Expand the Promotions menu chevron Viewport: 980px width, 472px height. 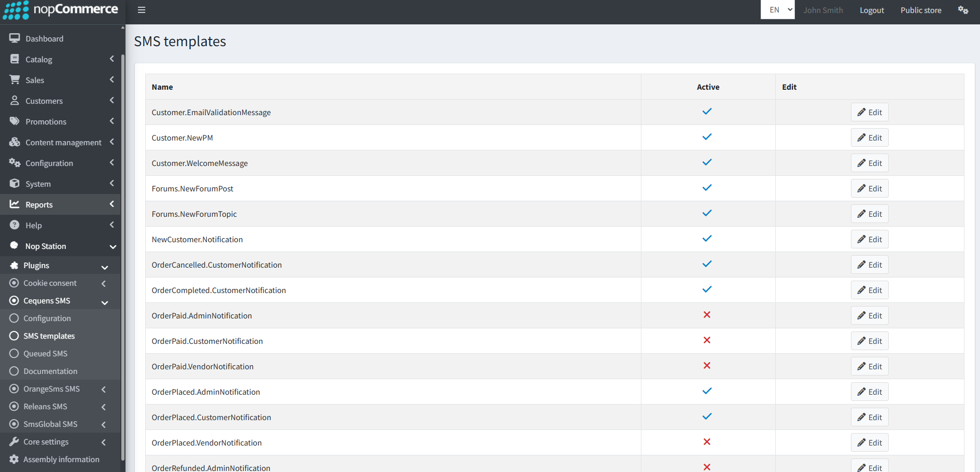(111, 121)
